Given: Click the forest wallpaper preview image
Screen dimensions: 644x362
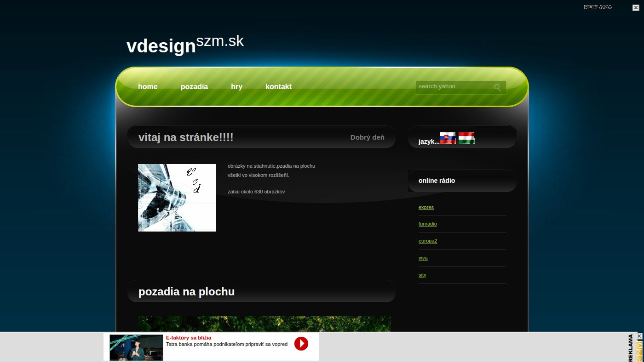Looking at the screenshot, I should pyautogui.click(x=264, y=324).
